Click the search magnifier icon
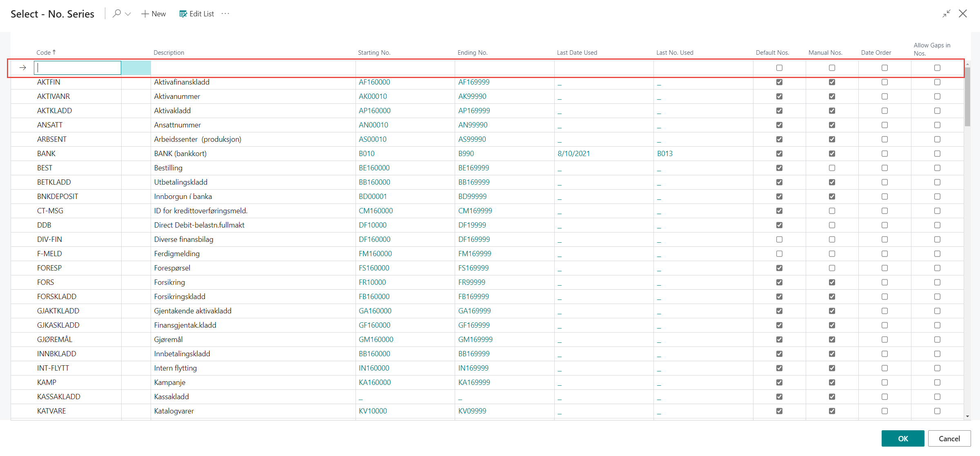The image size is (980, 456). click(x=117, y=13)
